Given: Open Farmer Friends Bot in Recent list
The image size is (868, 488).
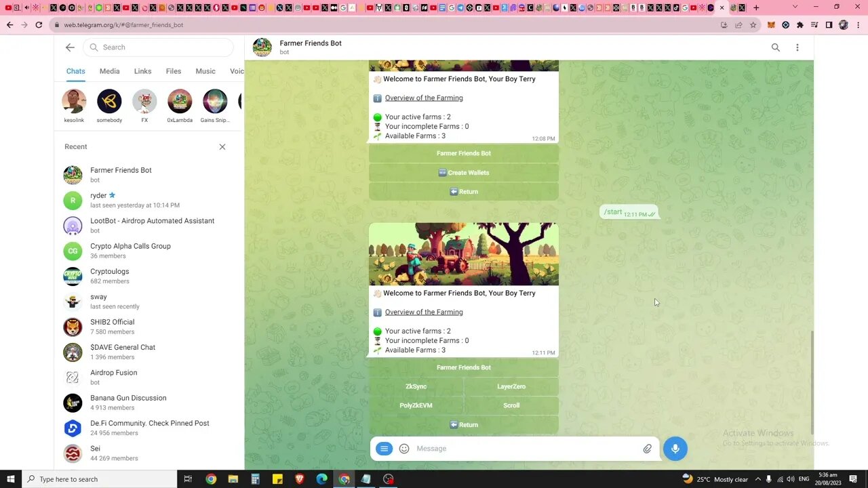Looking at the screenshot, I should 149,175.
